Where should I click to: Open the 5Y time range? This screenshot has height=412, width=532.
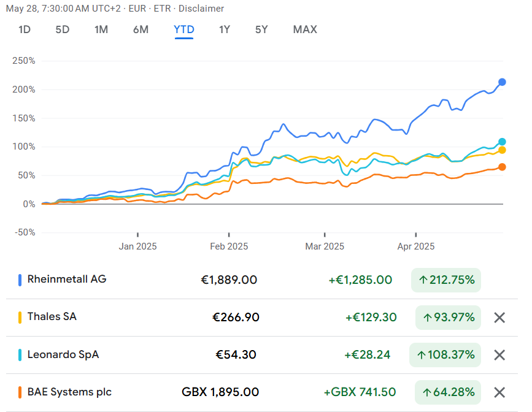click(x=261, y=29)
